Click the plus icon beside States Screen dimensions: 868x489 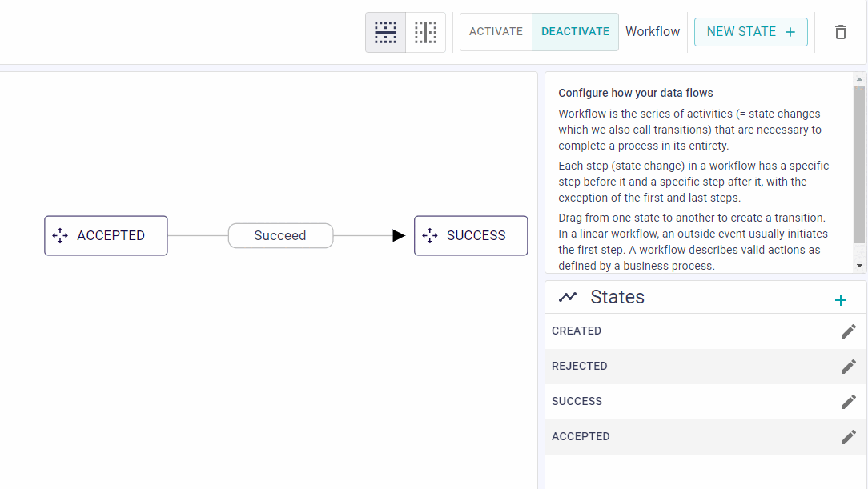(x=840, y=300)
